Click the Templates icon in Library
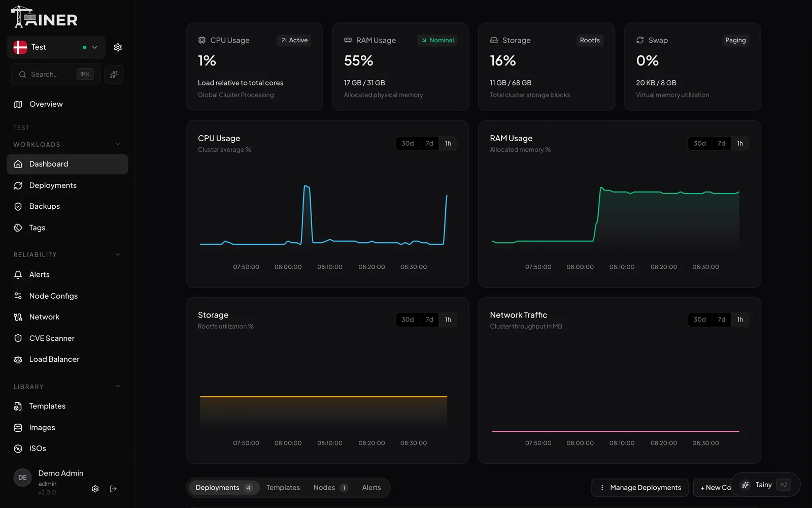Viewport: 812px width, 508px height. coord(18,406)
